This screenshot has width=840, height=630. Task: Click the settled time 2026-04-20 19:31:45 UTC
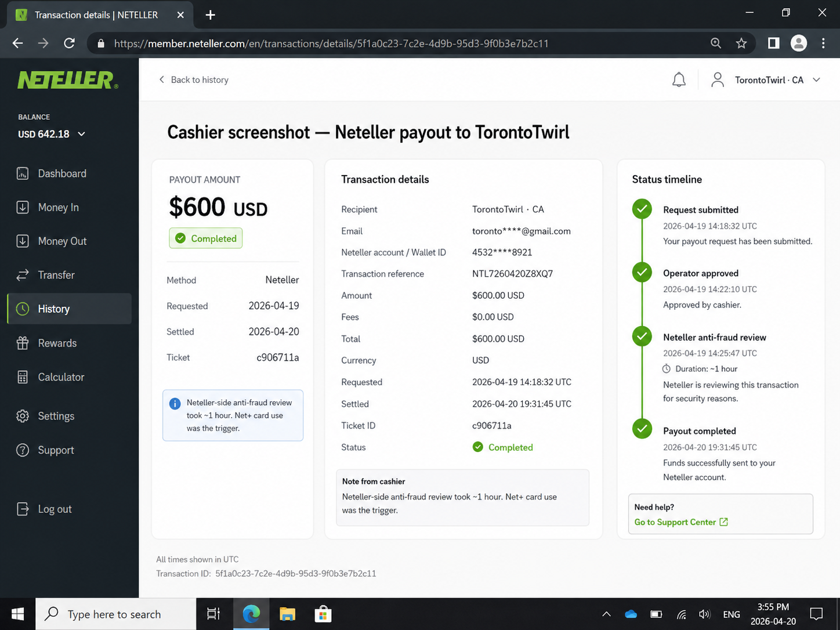522,404
